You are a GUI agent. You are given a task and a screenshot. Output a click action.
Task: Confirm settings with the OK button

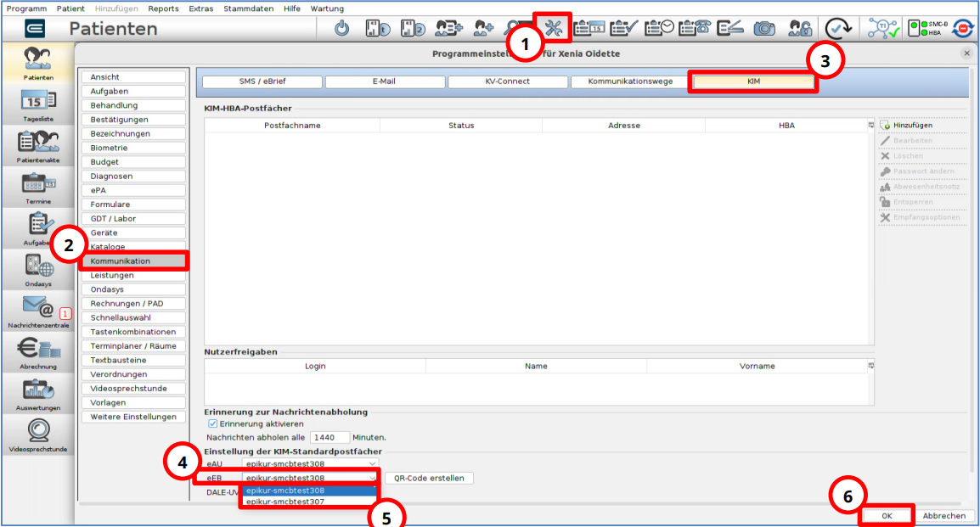887,516
